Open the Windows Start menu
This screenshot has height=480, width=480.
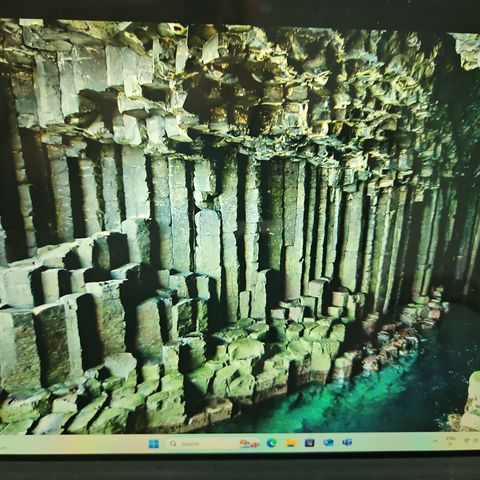(154, 444)
